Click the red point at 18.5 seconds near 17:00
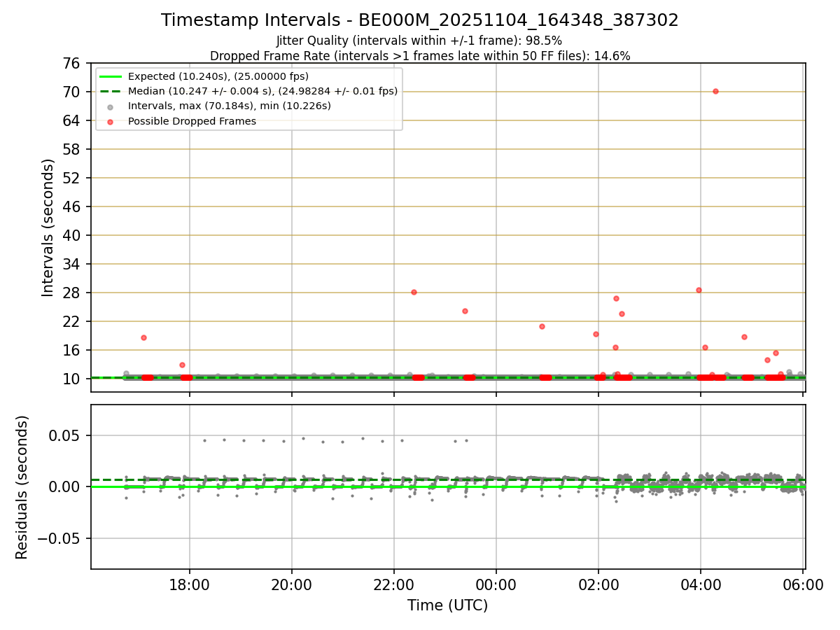 [x=143, y=337]
